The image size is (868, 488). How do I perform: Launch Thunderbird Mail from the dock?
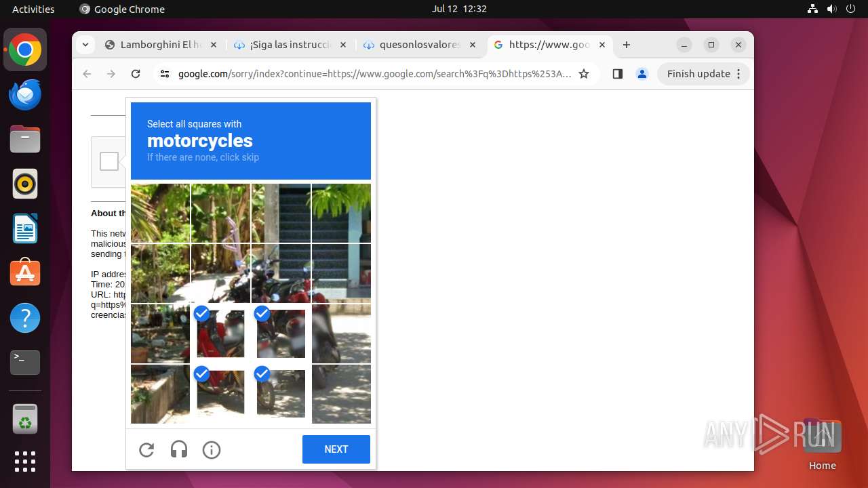pos(25,95)
